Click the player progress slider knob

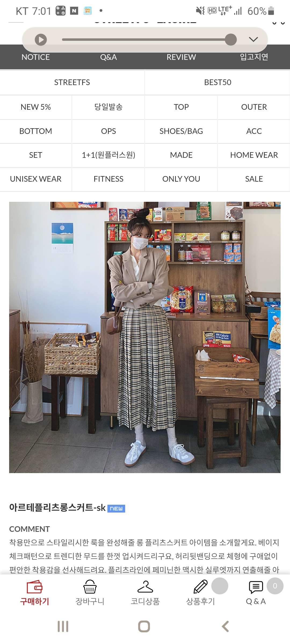231,40
